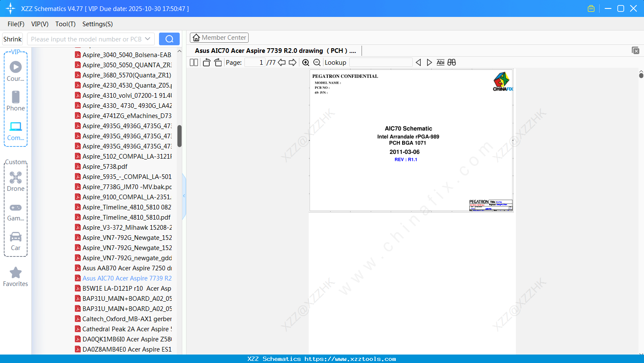This screenshot has height=363, width=644.
Task: Open Aspire_4310_volvi_07200-1 file
Action: tap(123, 95)
